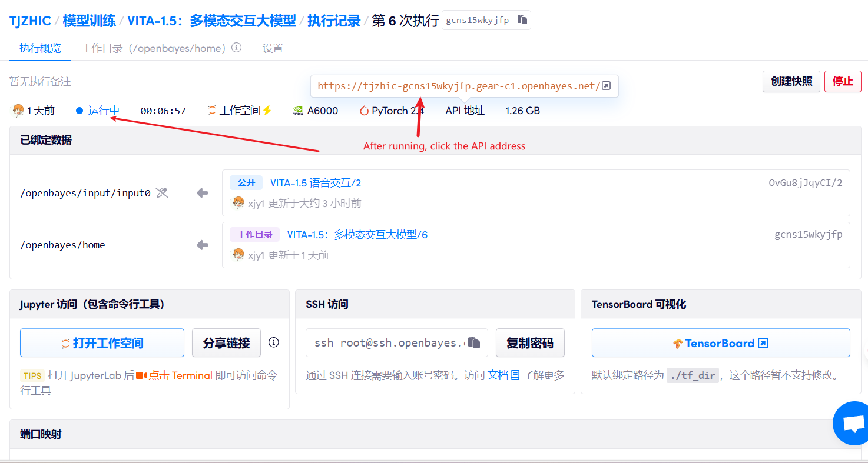
Task: Click 打开工作空间 to launch Jupyter
Action: (x=102, y=343)
